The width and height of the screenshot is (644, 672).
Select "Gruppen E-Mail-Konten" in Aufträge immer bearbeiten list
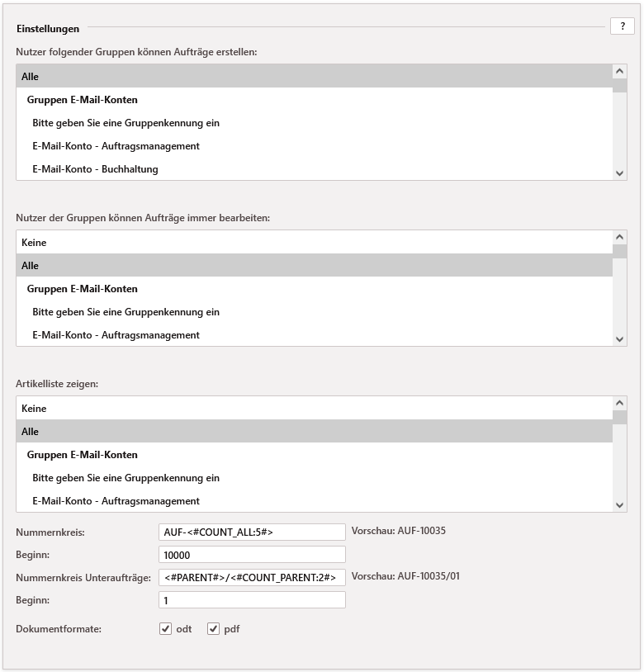314,289
